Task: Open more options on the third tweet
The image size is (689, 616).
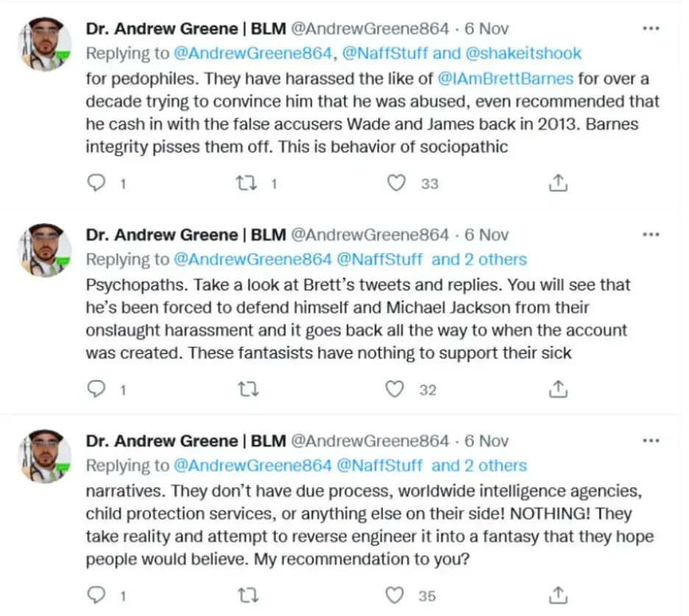Action: point(651,441)
